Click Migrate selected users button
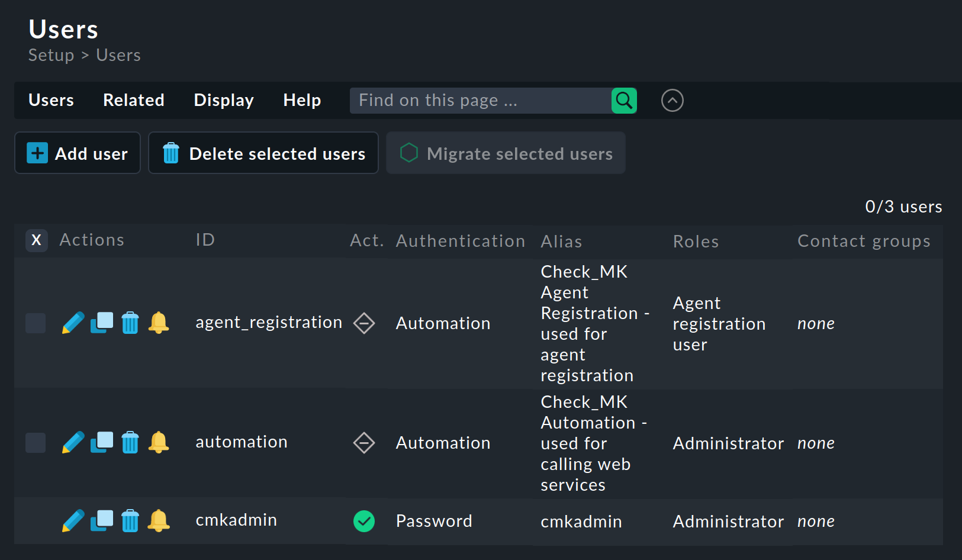The height and width of the screenshot is (560, 962). [506, 153]
